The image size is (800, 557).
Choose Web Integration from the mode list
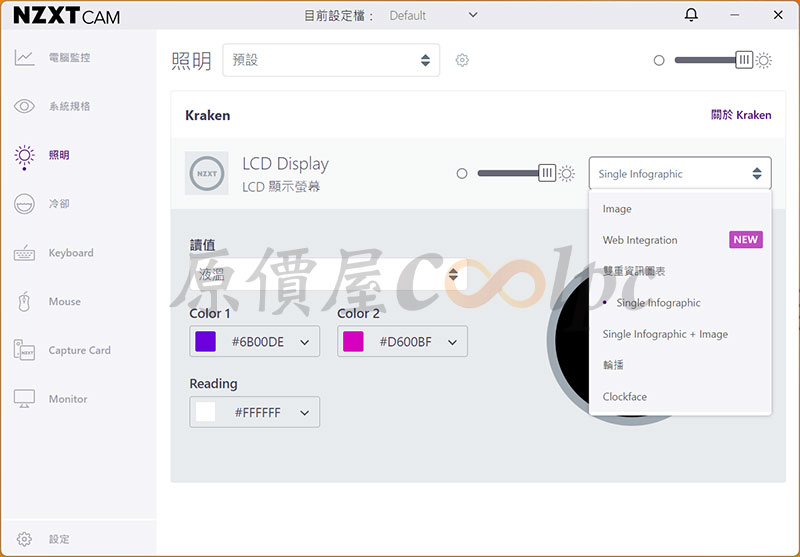point(640,240)
